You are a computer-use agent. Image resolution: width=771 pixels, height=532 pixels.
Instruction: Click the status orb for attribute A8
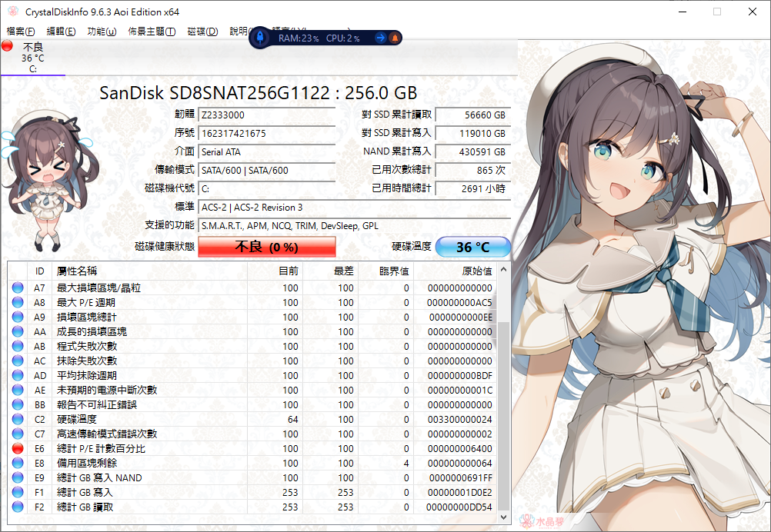18,303
